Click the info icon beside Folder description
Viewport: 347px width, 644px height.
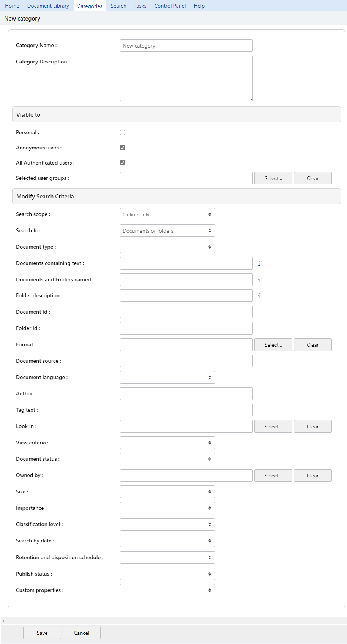(259, 296)
